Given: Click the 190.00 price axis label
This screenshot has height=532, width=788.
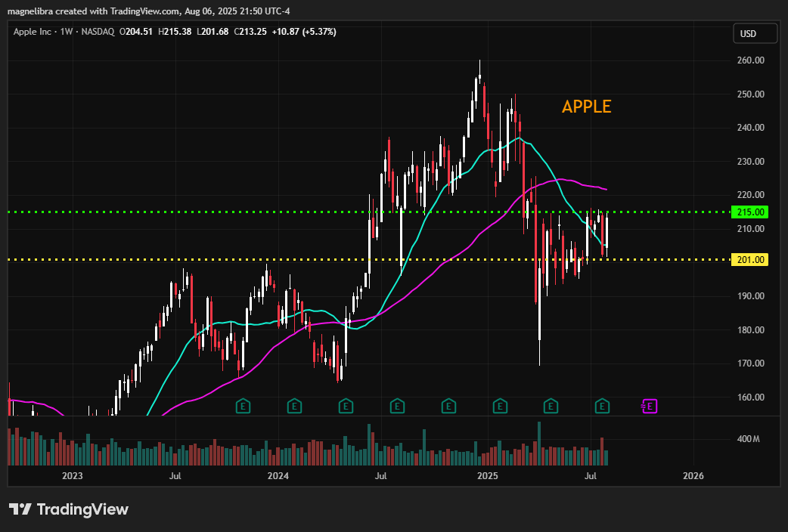Looking at the screenshot, I should pyautogui.click(x=751, y=296).
